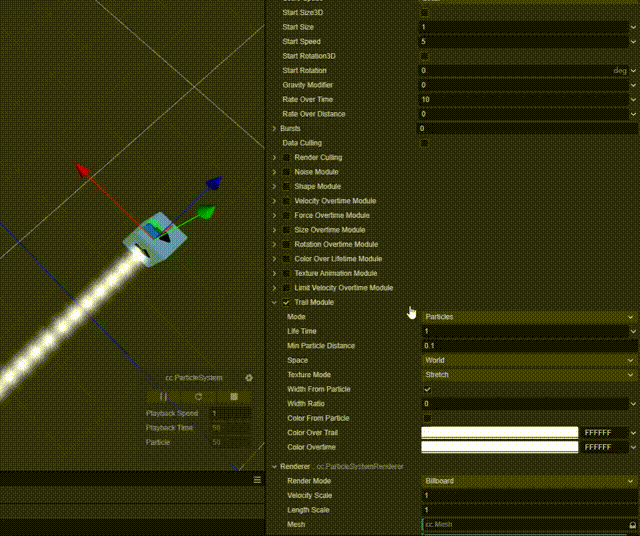Click the cc.Mesh asset field
640x536 pixels.
pos(524,525)
